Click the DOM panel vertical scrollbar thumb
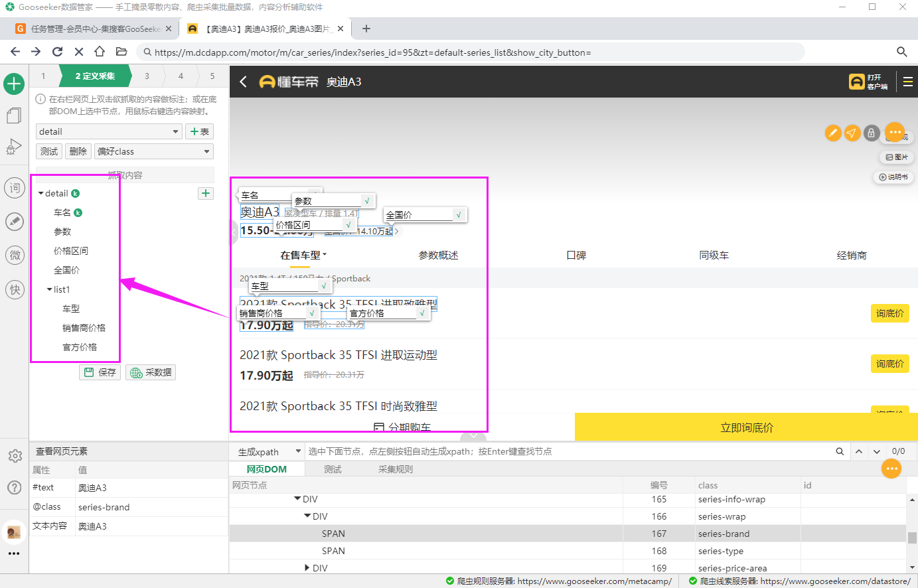Viewport: 918px width, 588px height. [x=912, y=538]
